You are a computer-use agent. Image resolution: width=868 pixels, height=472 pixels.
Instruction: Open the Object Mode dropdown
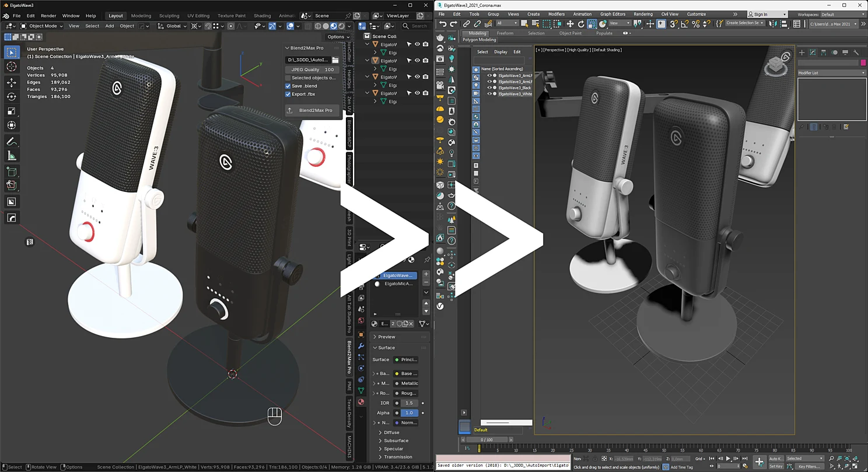click(x=43, y=26)
